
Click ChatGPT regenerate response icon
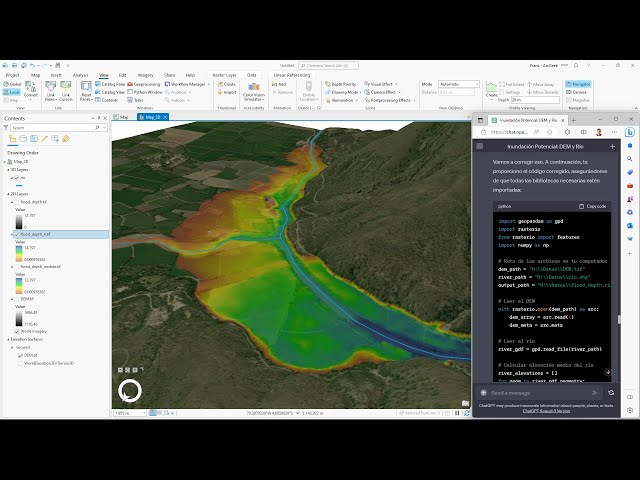pyautogui.click(x=611, y=393)
